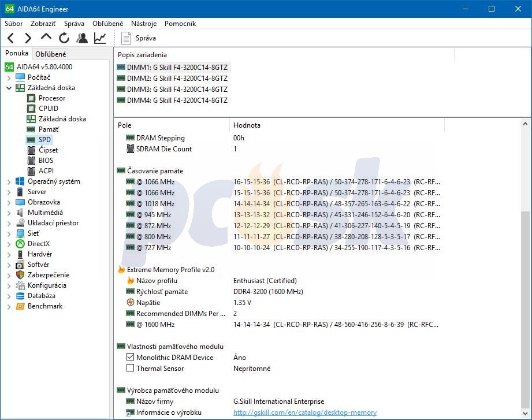Select the DIMM2: G Skill F4-3200C14-8GTZ row
Image resolution: width=532 pixels, height=420 pixels.
point(172,79)
